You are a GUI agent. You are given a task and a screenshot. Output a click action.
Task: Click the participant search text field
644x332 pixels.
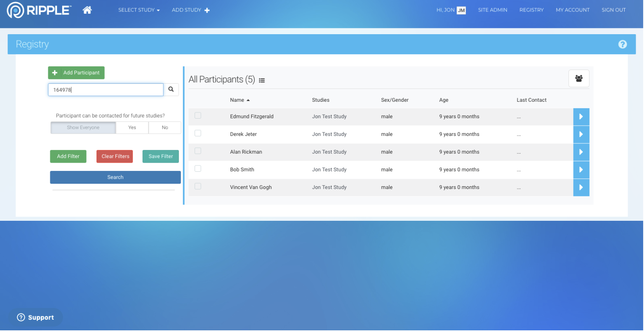[106, 90]
